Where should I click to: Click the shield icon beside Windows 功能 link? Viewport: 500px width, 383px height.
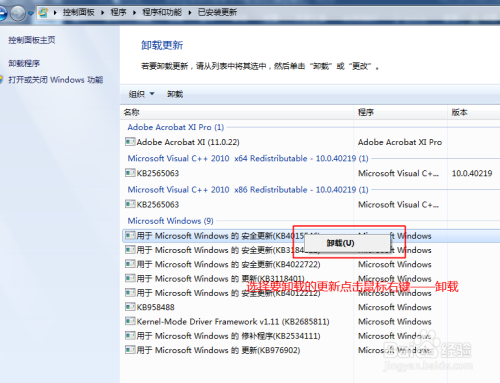(1, 80)
